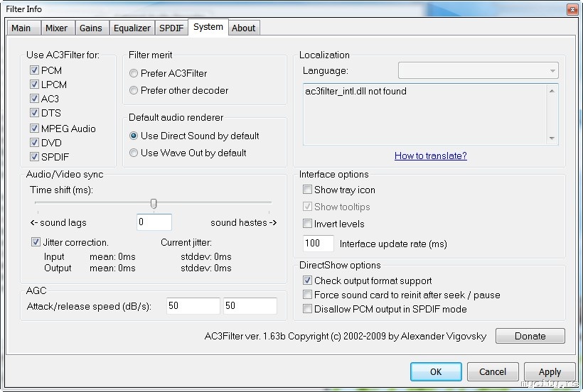Click the How to translate? link
Viewport: 583px width, 392px height.
pos(431,156)
